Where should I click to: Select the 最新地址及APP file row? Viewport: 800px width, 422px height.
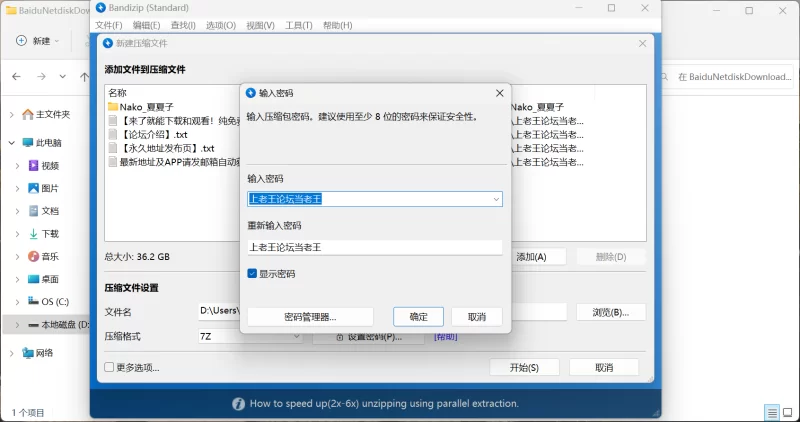click(x=173, y=162)
